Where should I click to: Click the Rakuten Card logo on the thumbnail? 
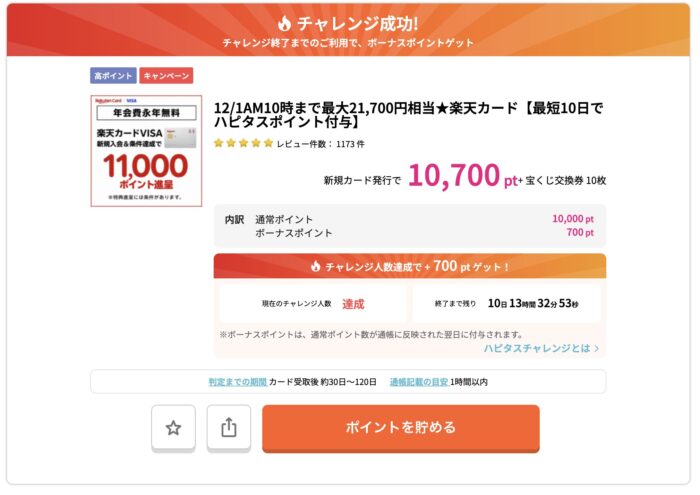pos(108,101)
